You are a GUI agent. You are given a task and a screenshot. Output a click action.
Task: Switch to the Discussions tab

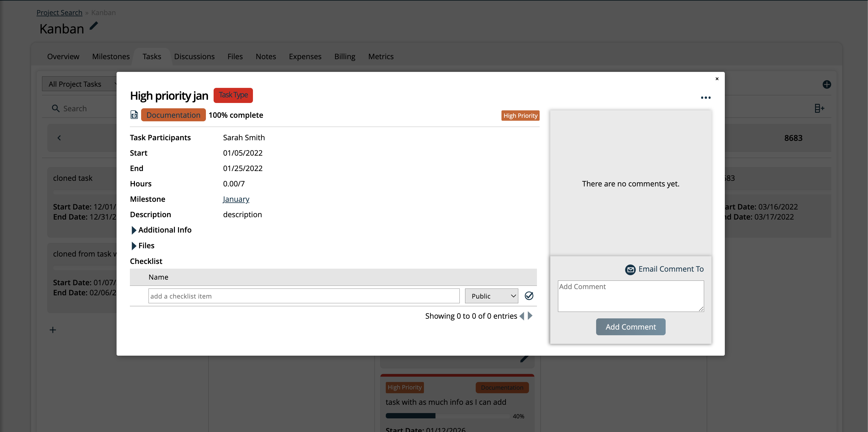tap(194, 56)
